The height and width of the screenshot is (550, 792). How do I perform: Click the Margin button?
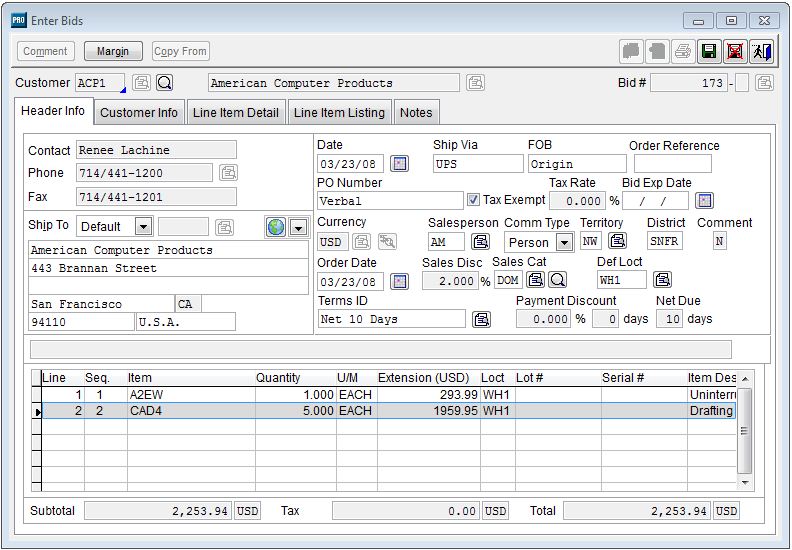click(113, 51)
